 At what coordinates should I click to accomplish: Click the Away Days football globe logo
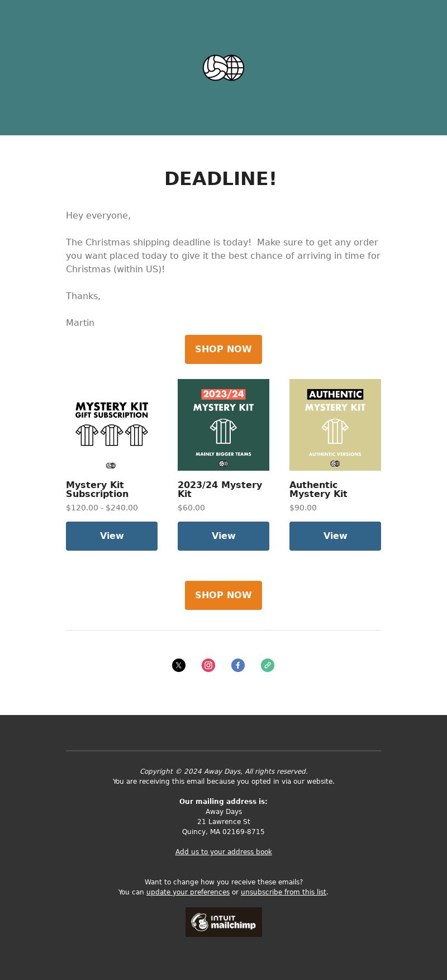click(223, 68)
